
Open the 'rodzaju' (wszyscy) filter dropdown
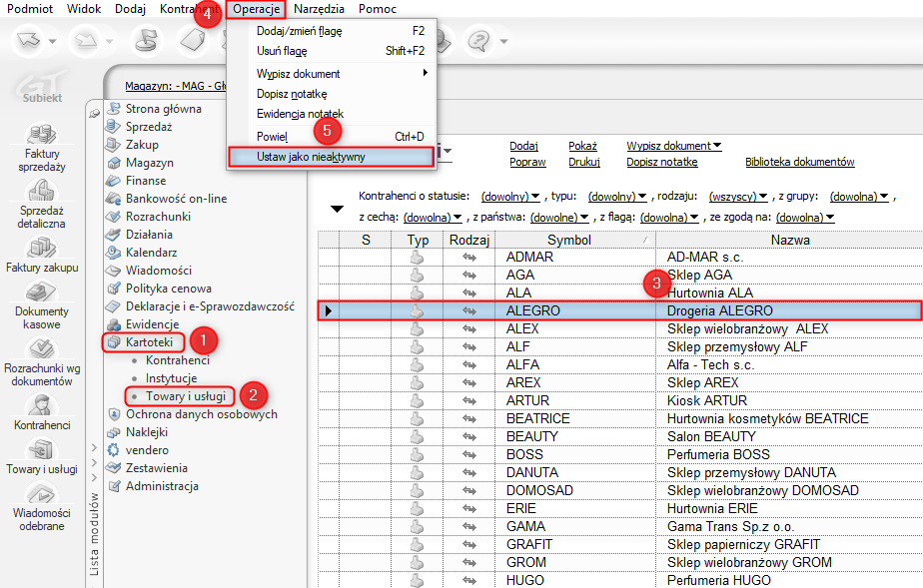pos(738,197)
